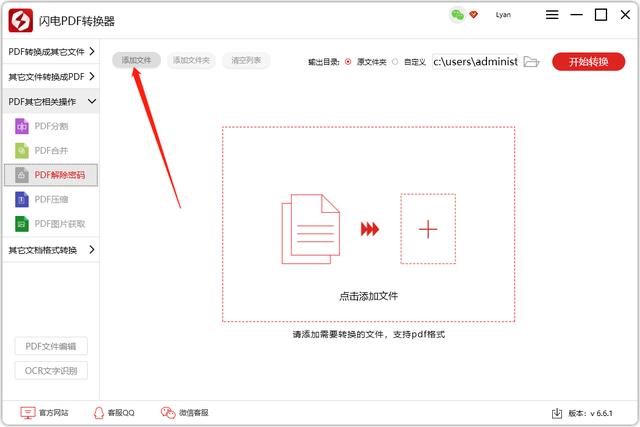Viewport: 640px width, 427px height.
Task: Open PDF文件编辑 button
Action: pyautogui.click(x=51, y=346)
